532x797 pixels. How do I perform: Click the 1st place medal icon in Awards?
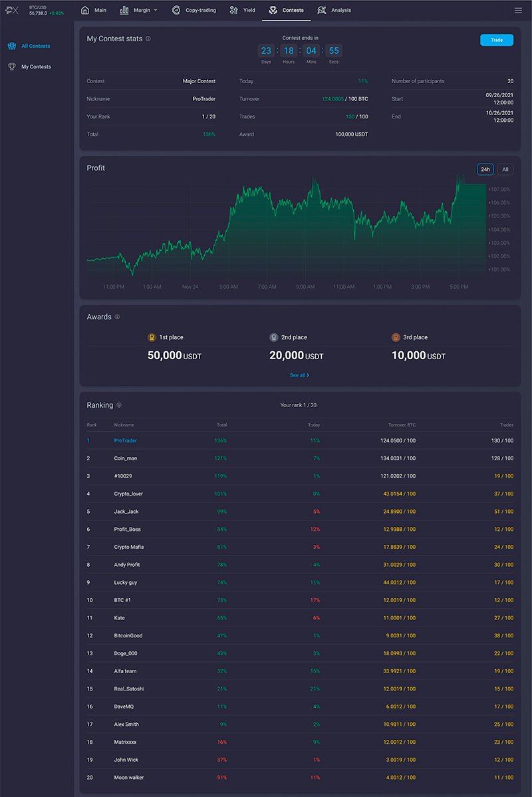pos(153,337)
